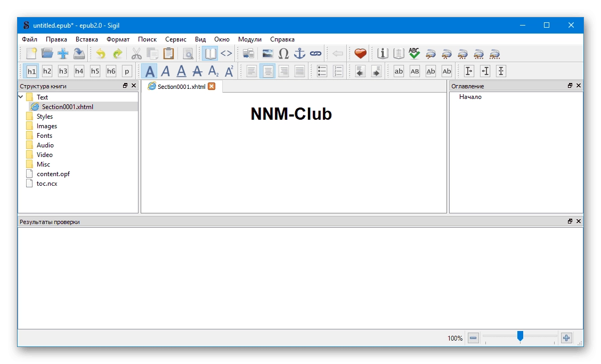
Task: Insert a bulleted list
Action: 322,71
